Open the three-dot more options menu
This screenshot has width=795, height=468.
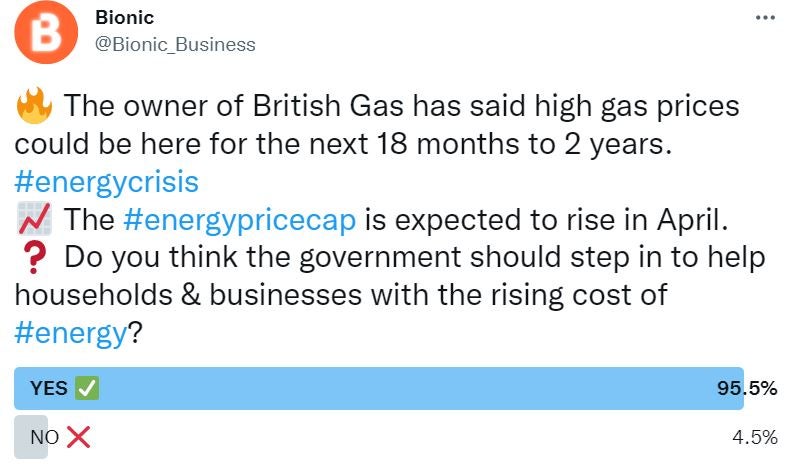tap(765, 18)
